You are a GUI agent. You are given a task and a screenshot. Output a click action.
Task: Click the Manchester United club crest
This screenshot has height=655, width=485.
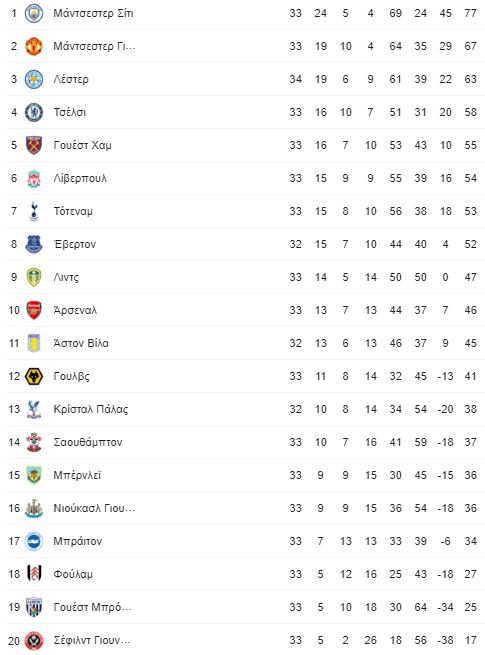(34, 46)
